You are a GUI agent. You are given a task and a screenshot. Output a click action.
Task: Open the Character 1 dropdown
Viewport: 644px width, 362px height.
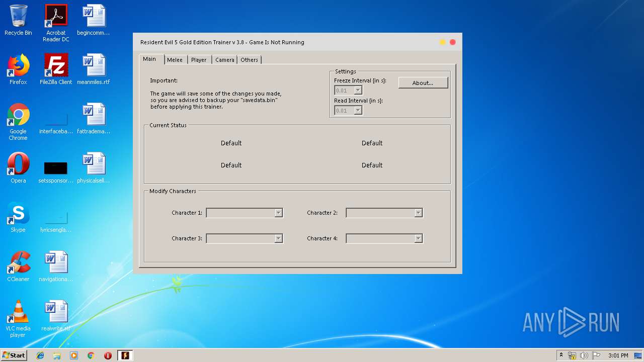pyautogui.click(x=245, y=213)
